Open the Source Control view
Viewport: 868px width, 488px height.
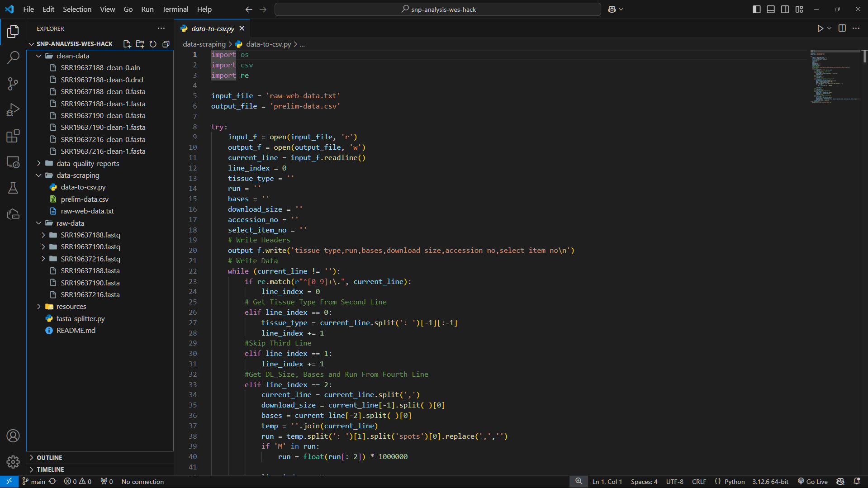pyautogui.click(x=13, y=84)
